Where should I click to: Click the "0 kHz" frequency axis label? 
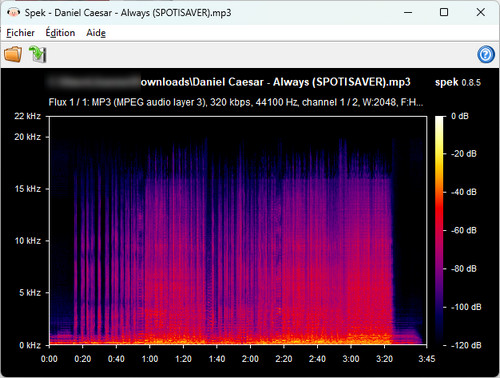coord(30,345)
